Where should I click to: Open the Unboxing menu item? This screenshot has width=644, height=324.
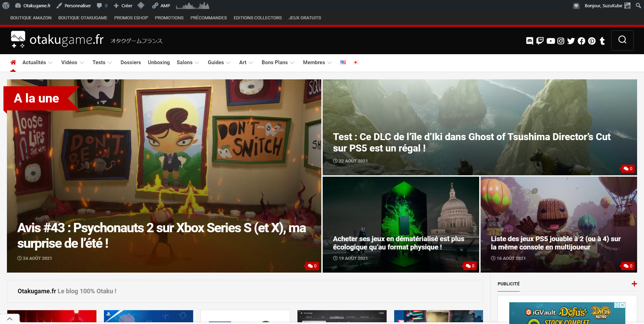pos(159,62)
